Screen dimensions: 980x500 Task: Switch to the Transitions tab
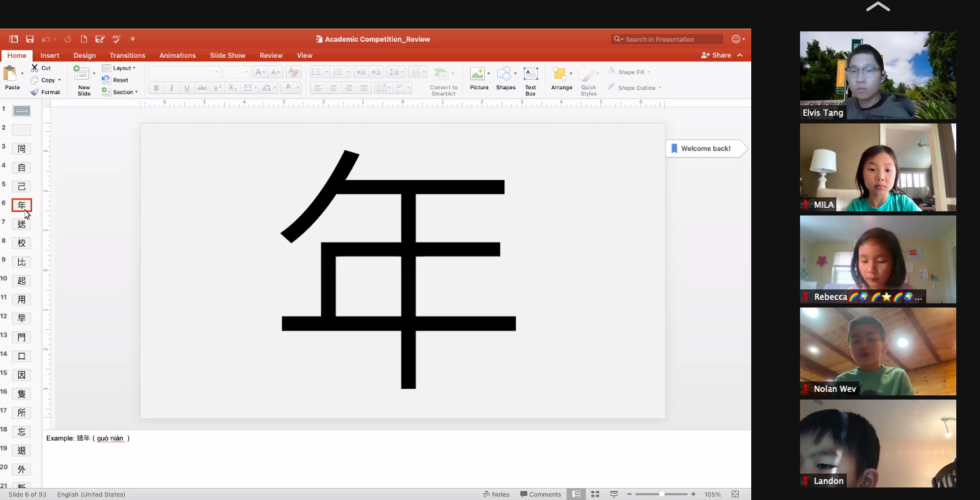point(127,56)
